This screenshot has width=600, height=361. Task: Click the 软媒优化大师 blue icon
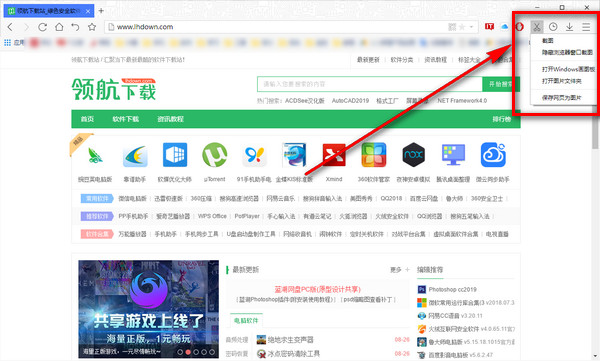(x=175, y=155)
